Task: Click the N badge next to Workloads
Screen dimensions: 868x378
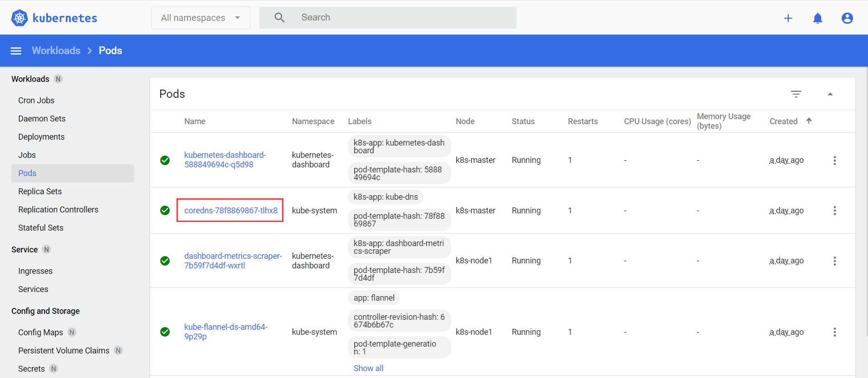Action: pyautogui.click(x=58, y=79)
